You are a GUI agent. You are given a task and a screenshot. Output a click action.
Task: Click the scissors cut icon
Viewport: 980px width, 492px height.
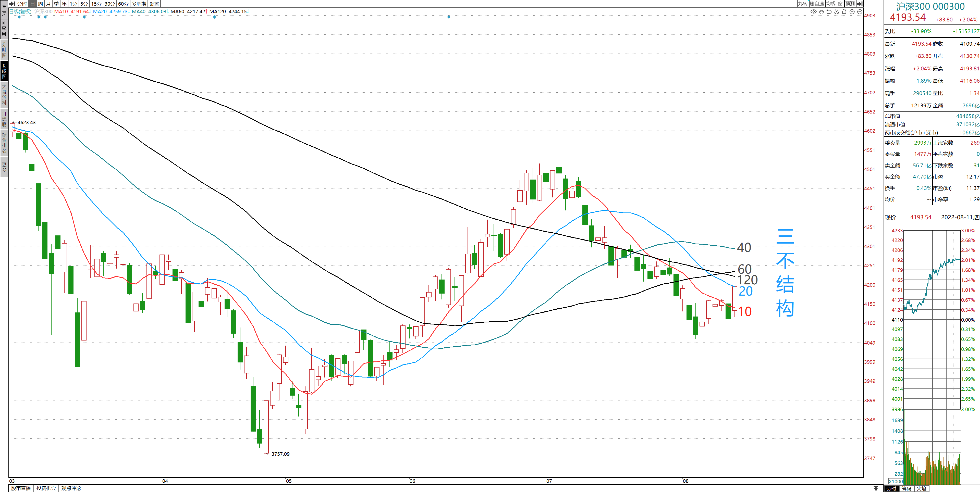[837, 11]
